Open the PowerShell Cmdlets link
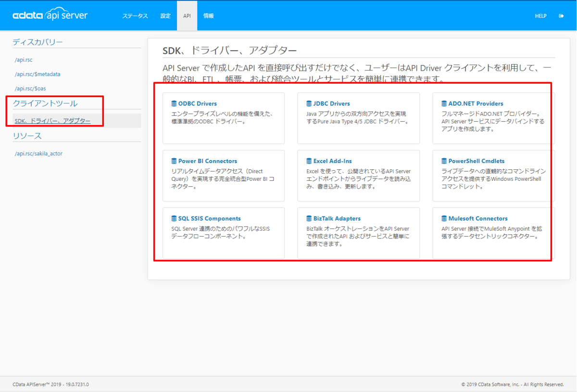This screenshot has width=577, height=392. click(477, 161)
